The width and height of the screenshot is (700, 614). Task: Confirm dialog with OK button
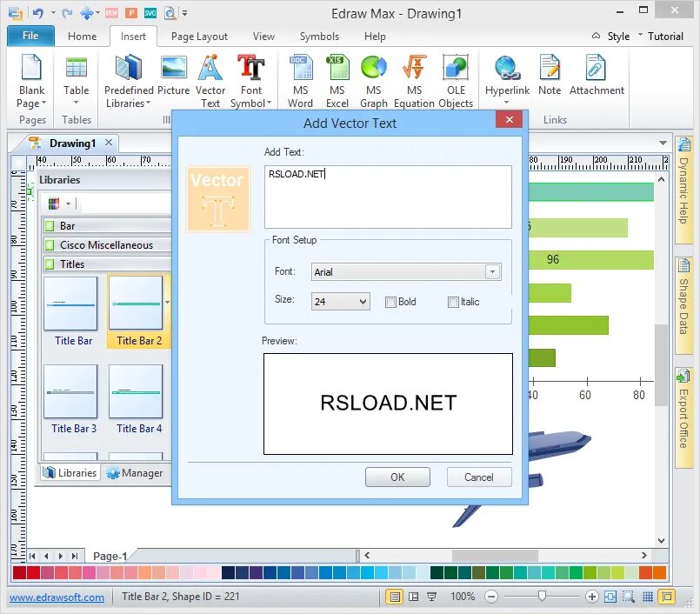coord(397,477)
